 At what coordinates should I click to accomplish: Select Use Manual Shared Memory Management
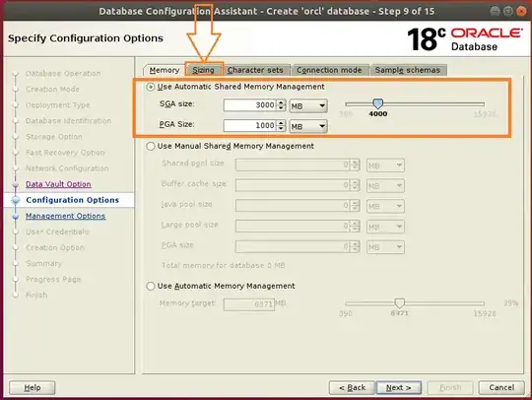151,146
